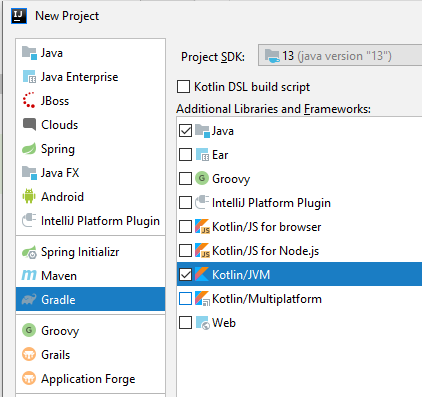The height and width of the screenshot is (397, 422).
Task: Click the Spring Initializr icon
Action: (x=29, y=252)
